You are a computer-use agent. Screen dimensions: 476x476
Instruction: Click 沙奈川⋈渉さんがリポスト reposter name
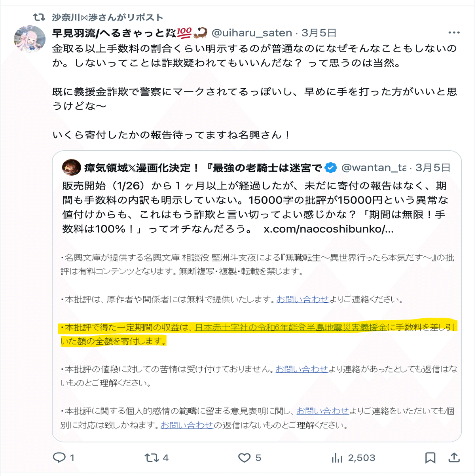coord(107,17)
